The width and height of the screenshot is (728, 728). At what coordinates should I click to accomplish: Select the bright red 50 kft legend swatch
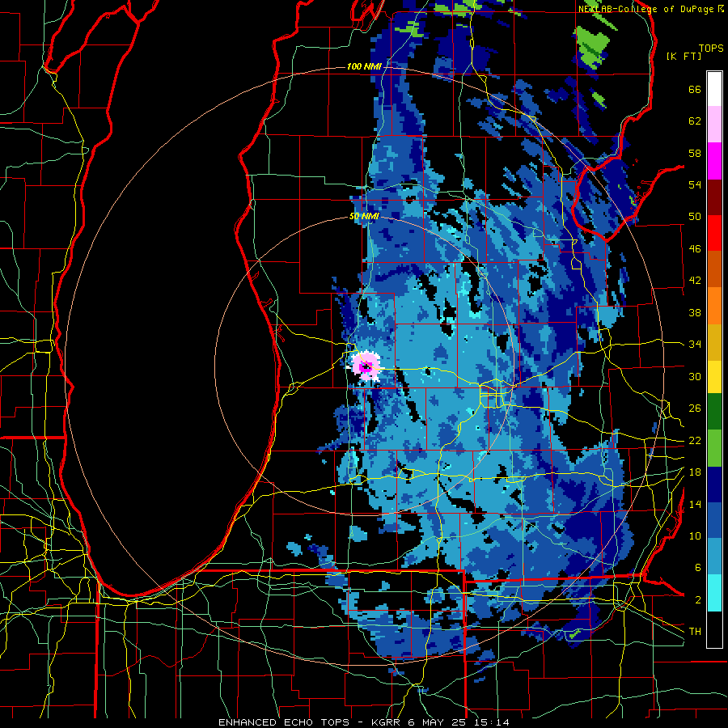click(714, 233)
